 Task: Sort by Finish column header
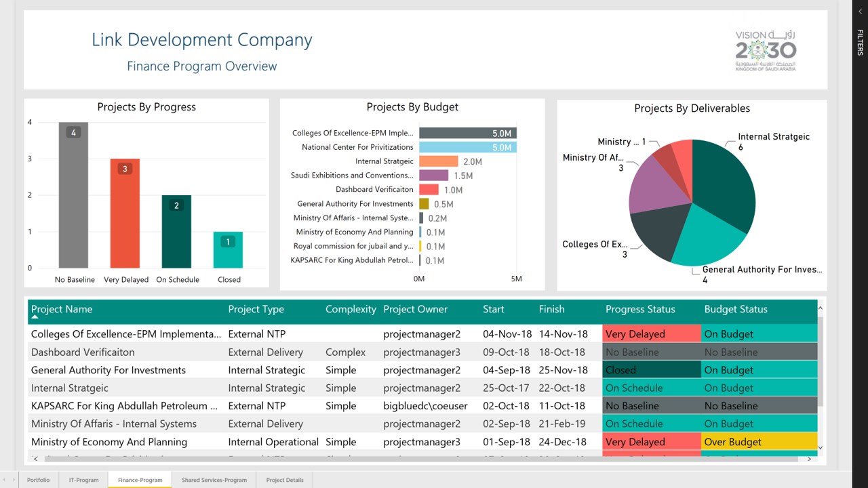[551, 309]
